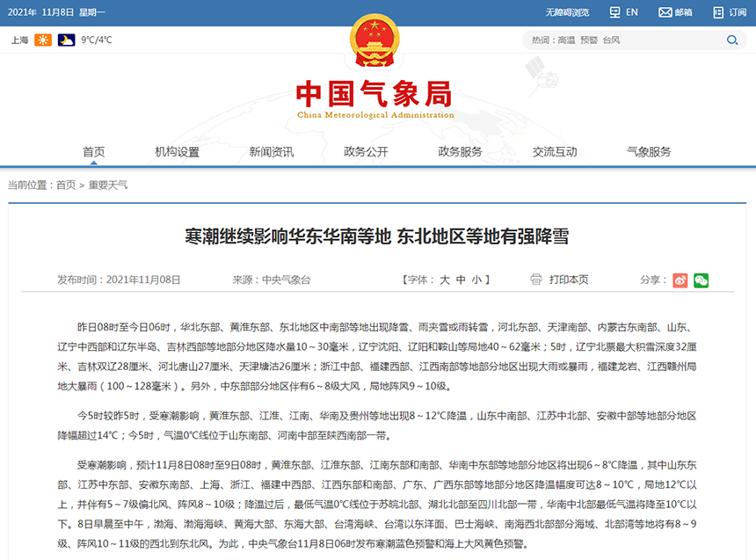Screen dimensions: 756x560
Task: Set font size to 大 (large)
Action: pos(445,280)
